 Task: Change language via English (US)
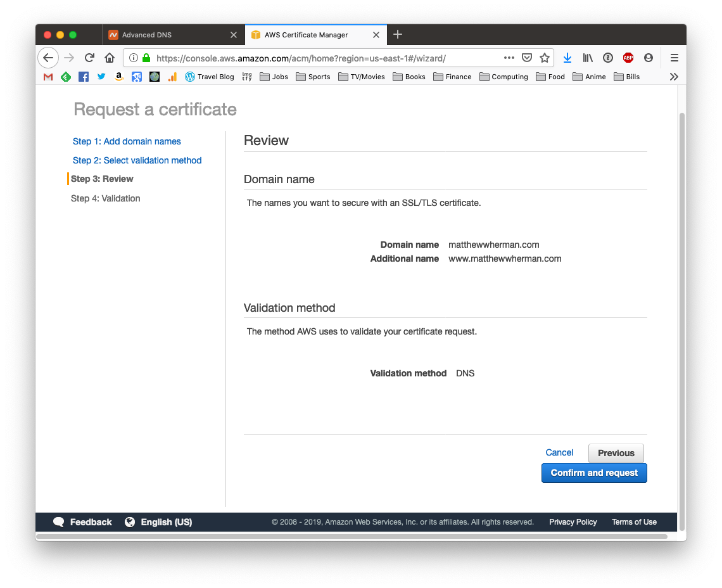[166, 522]
